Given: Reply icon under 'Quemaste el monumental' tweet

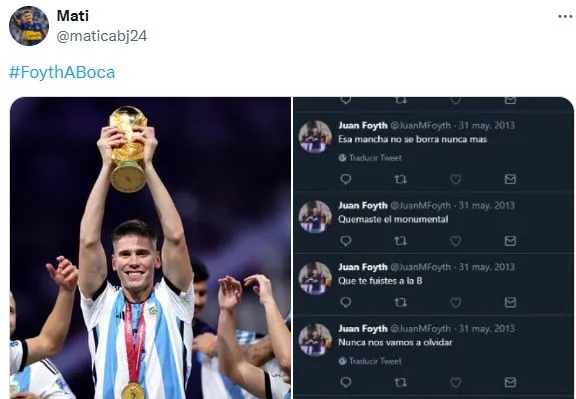Looking at the screenshot, I should click(346, 241).
